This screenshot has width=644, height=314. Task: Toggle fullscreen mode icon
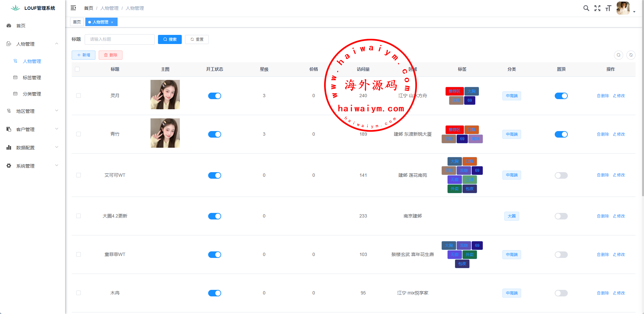click(x=597, y=8)
